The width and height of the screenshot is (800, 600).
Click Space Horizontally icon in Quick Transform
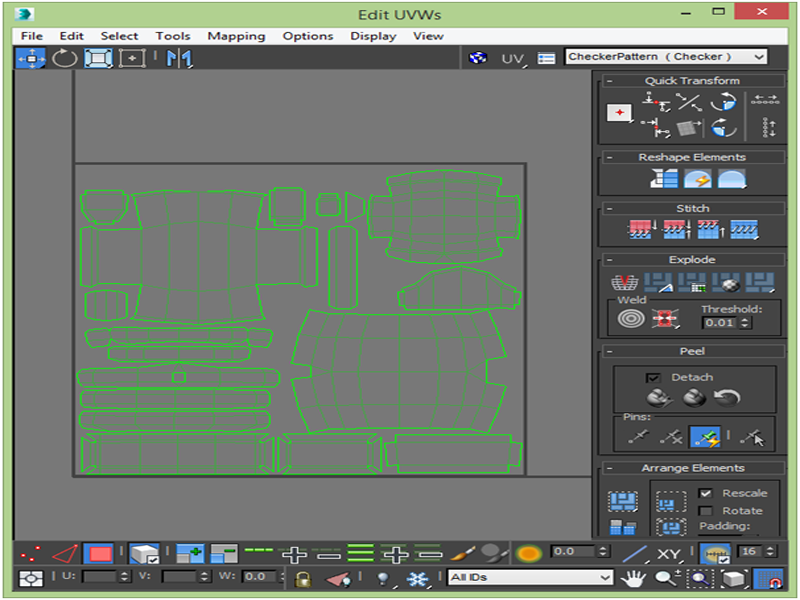click(x=765, y=99)
